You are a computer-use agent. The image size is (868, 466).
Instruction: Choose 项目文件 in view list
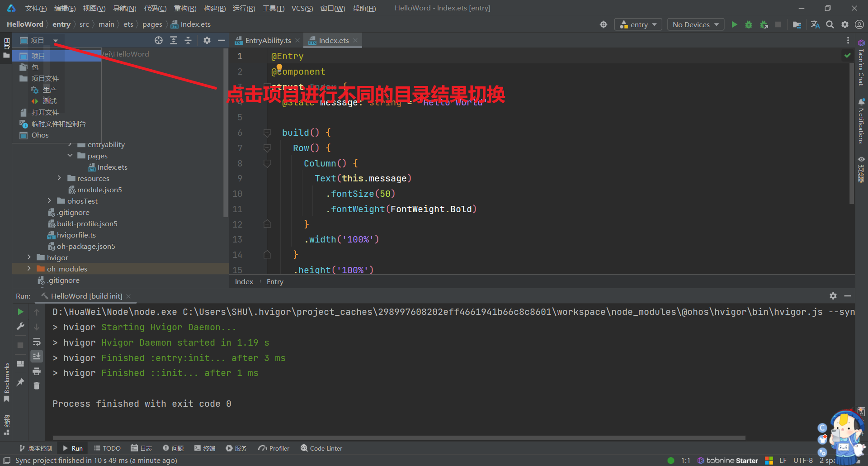click(57, 78)
